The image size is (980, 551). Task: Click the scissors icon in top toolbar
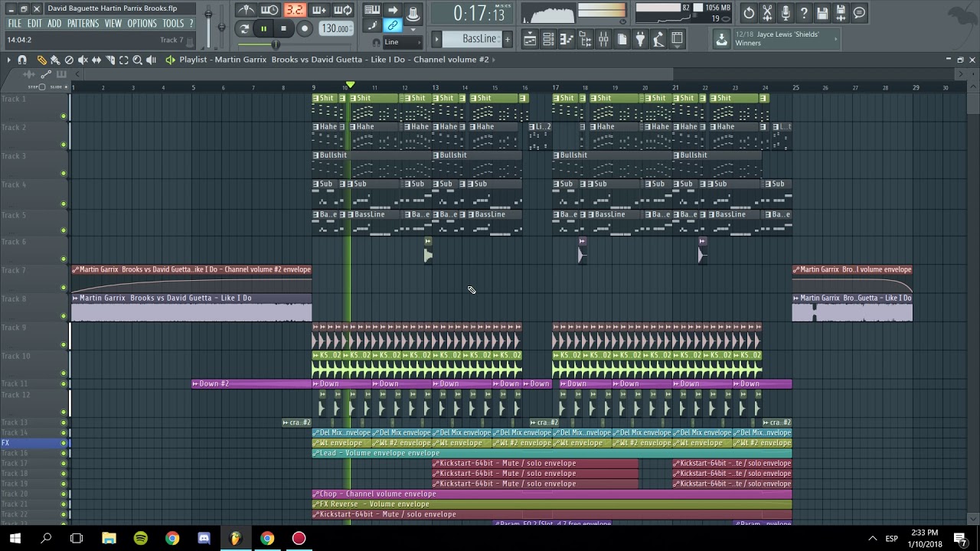click(767, 13)
